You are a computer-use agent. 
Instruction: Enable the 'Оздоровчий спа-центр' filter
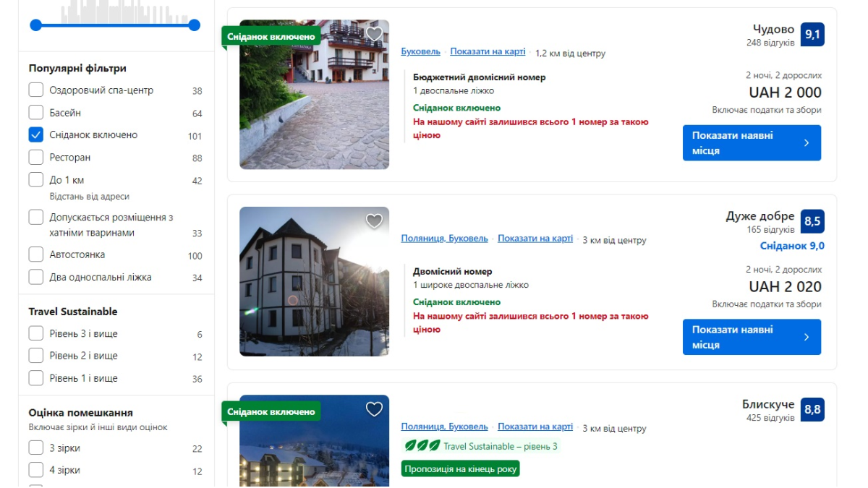click(36, 90)
